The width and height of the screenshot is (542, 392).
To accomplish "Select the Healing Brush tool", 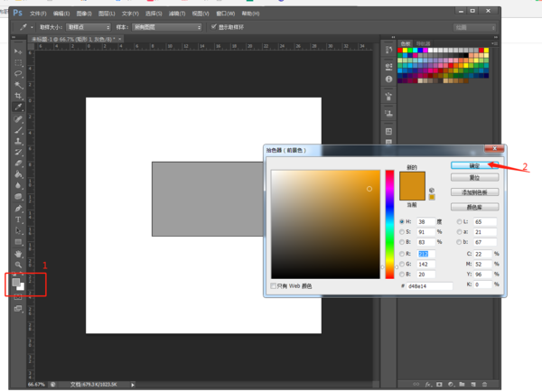I will point(18,119).
